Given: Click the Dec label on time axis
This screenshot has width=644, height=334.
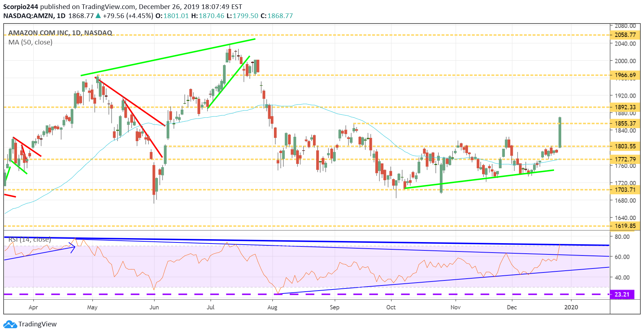Looking at the screenshot, I should [512, 307].
